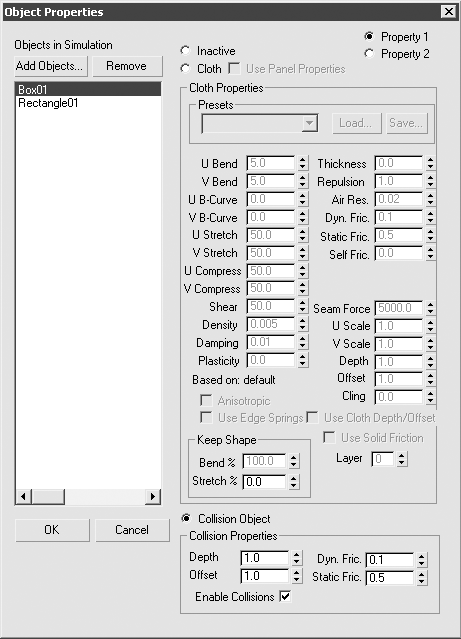
Task: Adjust the collision Offset spinner
Action: pyautogui.click(x=297, y=576)
